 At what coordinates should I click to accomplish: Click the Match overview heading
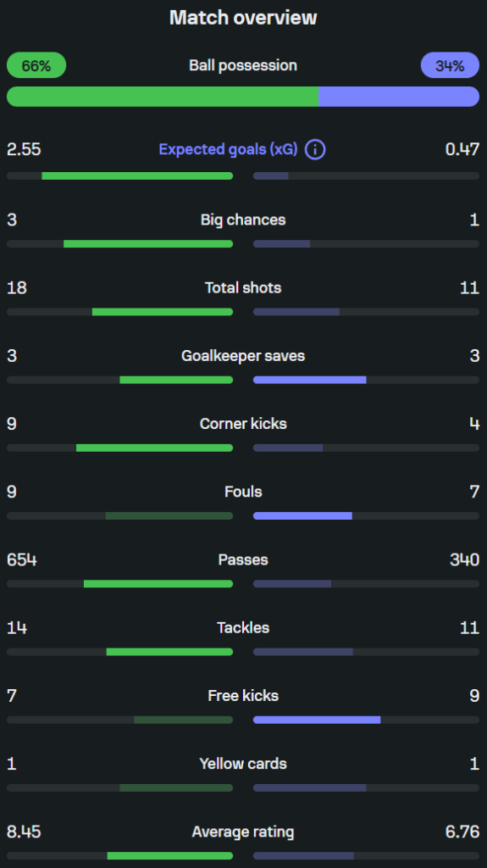point(243,18)
